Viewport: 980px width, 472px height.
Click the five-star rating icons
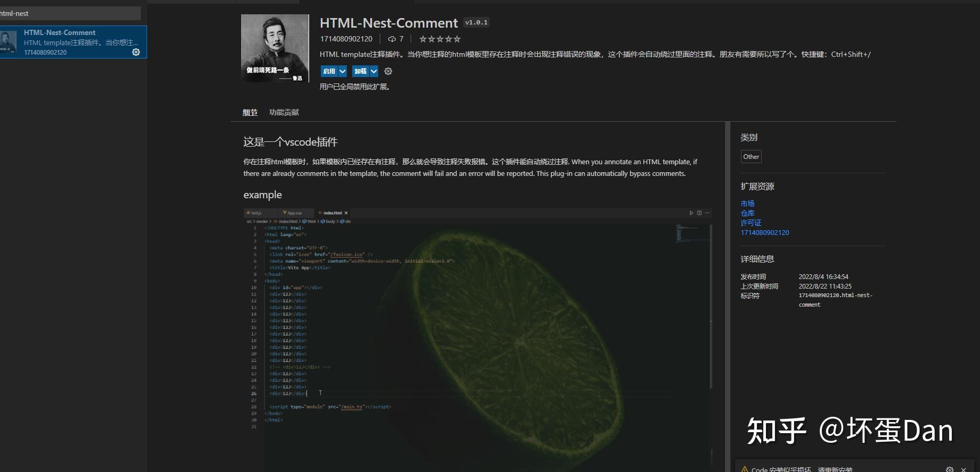pyautogui.click(x=440, y=39)
